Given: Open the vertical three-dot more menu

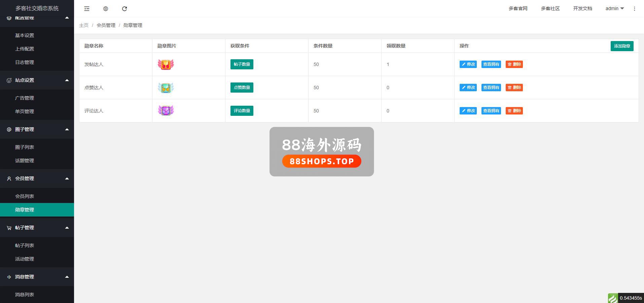Looking at the screenshot, I should click(x=634, y=9).
